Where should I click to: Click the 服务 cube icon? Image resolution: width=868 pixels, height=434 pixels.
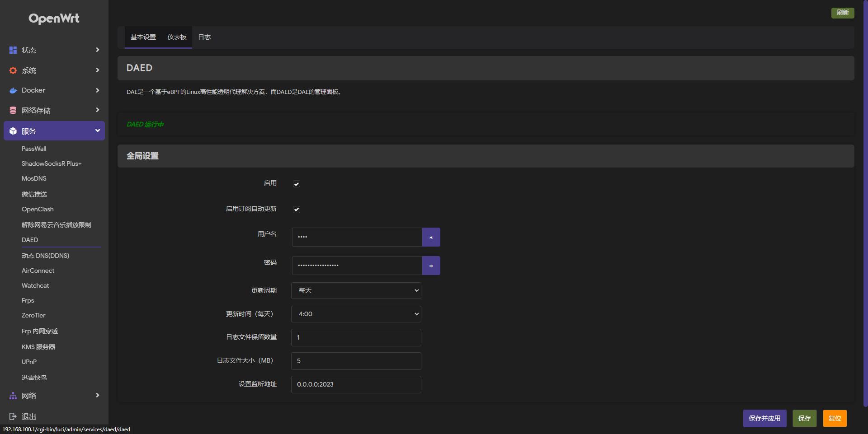point(13,131)
